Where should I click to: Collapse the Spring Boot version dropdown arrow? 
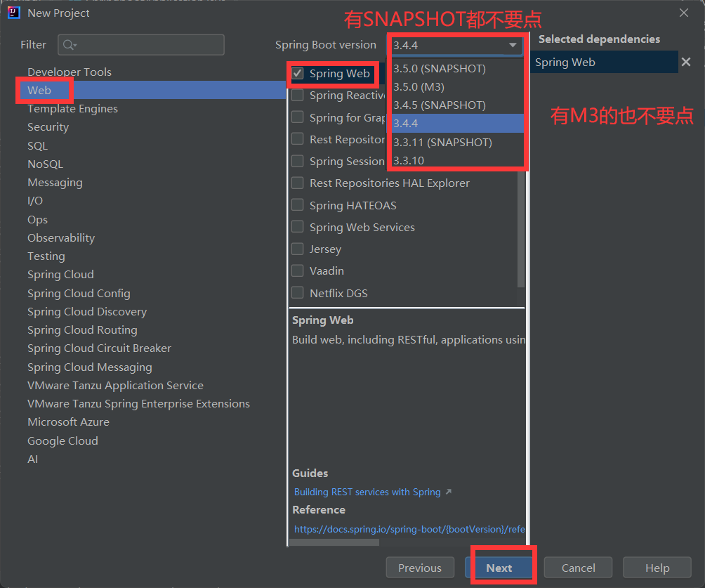(513, 45)
